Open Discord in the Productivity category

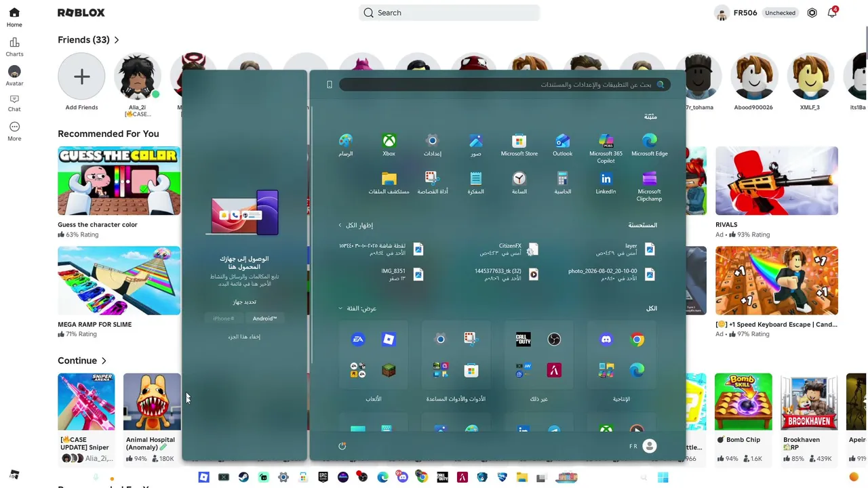[606, 340]
